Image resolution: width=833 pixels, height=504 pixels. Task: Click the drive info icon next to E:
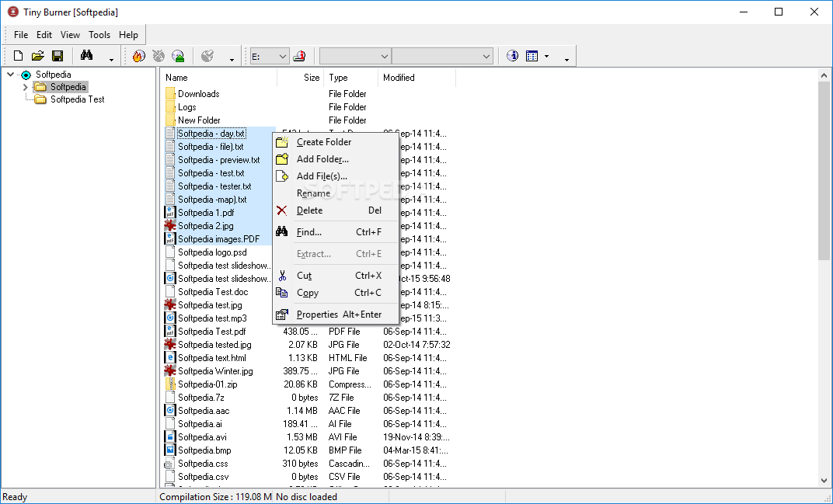pos(299,56)
